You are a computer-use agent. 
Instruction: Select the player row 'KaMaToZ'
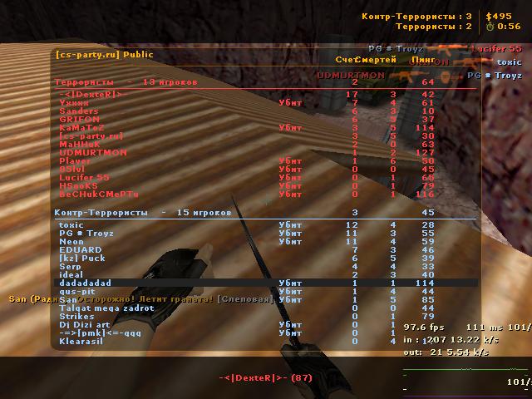coord(266,127)
